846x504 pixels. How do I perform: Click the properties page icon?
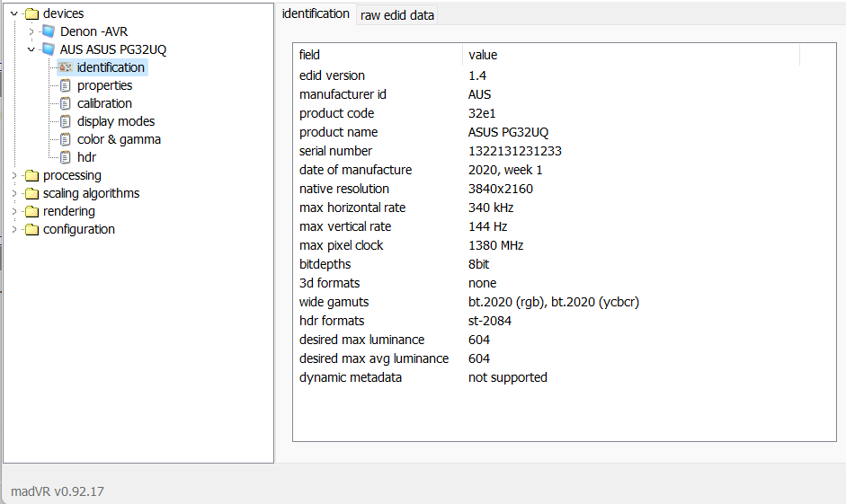(x=66, y=85)
